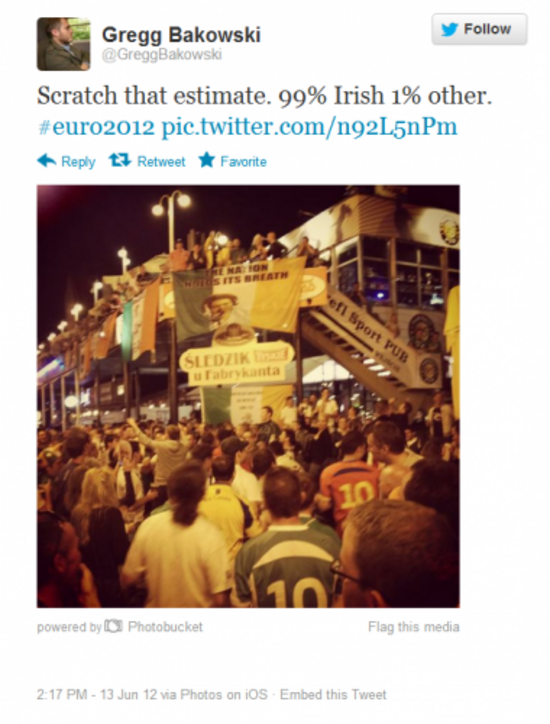The image size is (550, 724).
Task: Click the Reply text link
Action: tap(78, 162)
